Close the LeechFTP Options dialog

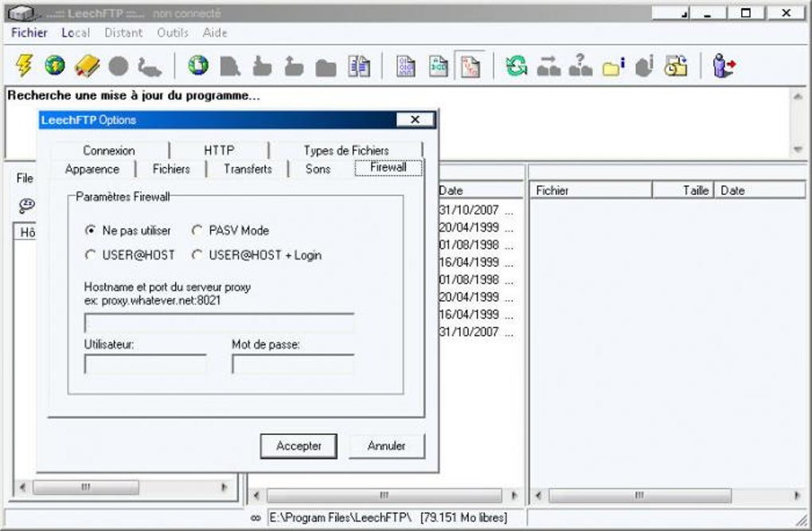coord(415,119)
